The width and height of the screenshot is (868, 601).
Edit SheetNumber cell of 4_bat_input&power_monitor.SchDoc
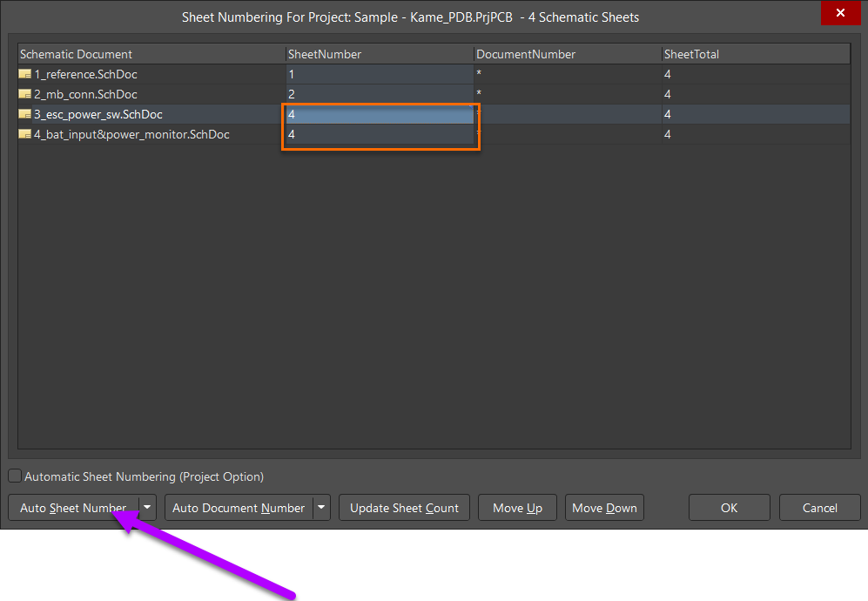click(x=380, y=134)
